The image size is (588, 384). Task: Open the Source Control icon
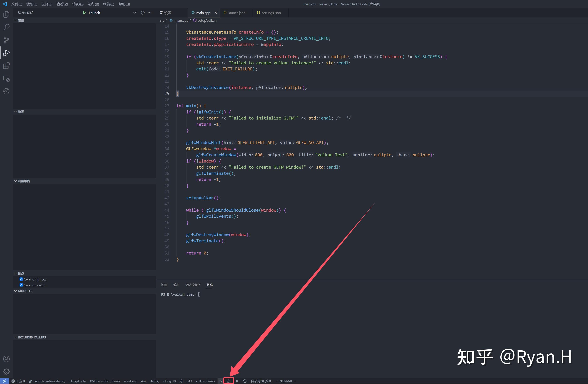(x=6, y=40)
